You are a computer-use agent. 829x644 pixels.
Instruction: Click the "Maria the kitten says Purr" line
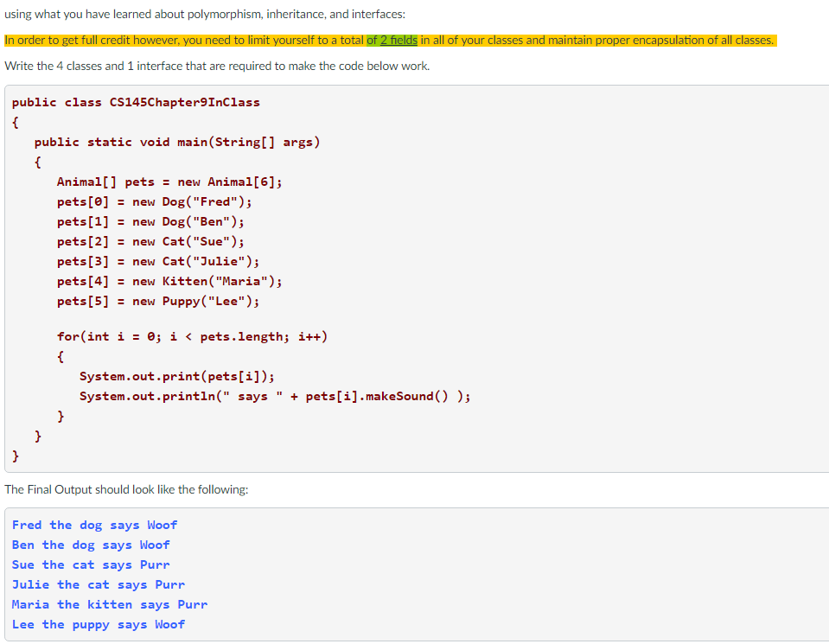108,604
